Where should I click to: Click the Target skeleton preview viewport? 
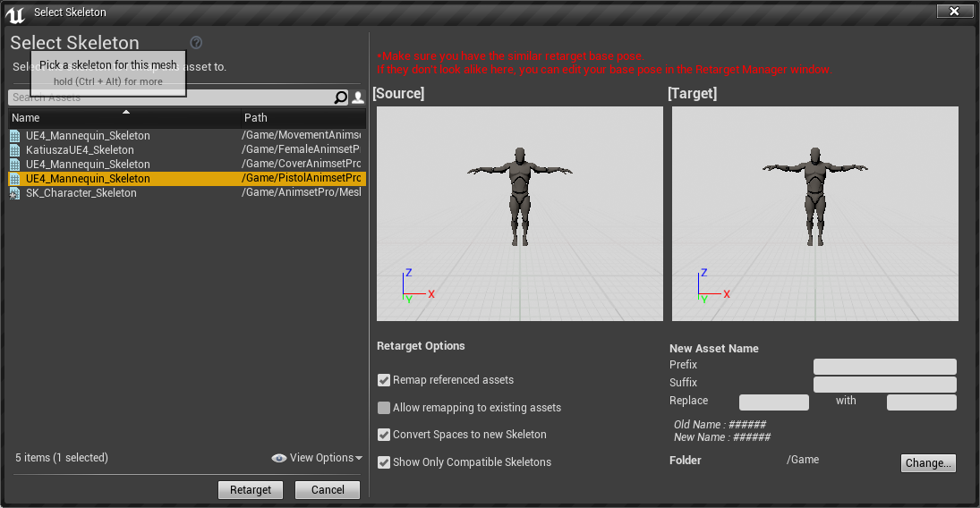(815, 214)
